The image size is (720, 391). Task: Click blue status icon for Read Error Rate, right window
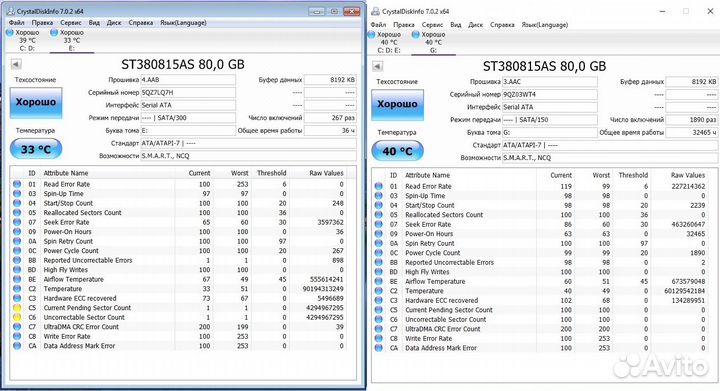(x=378, y=186)
